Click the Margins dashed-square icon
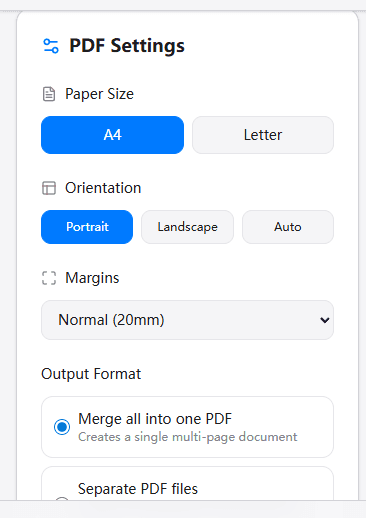The height and width of the screenshot is (518, 366). pos(49,278)
